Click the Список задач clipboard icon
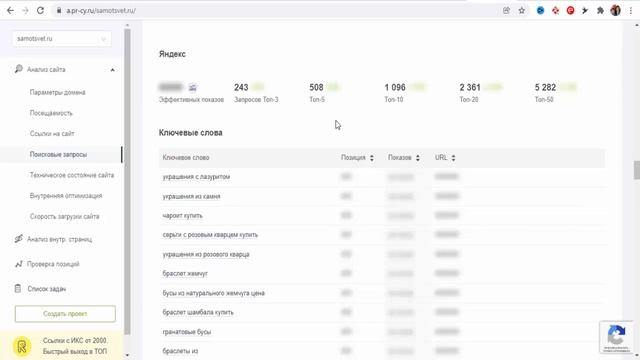The image size is (640, 360). [18, 289]
